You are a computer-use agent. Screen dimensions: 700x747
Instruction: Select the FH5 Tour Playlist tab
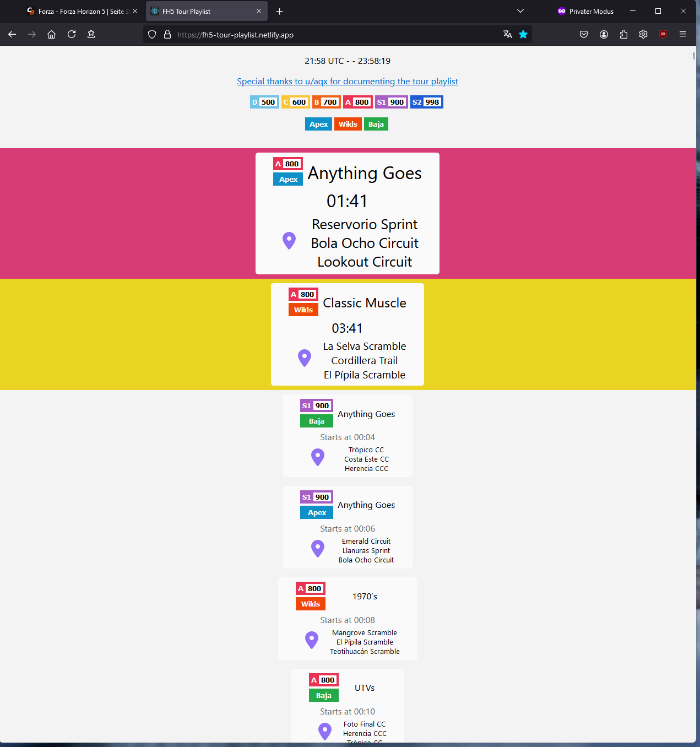pos(207,11)
